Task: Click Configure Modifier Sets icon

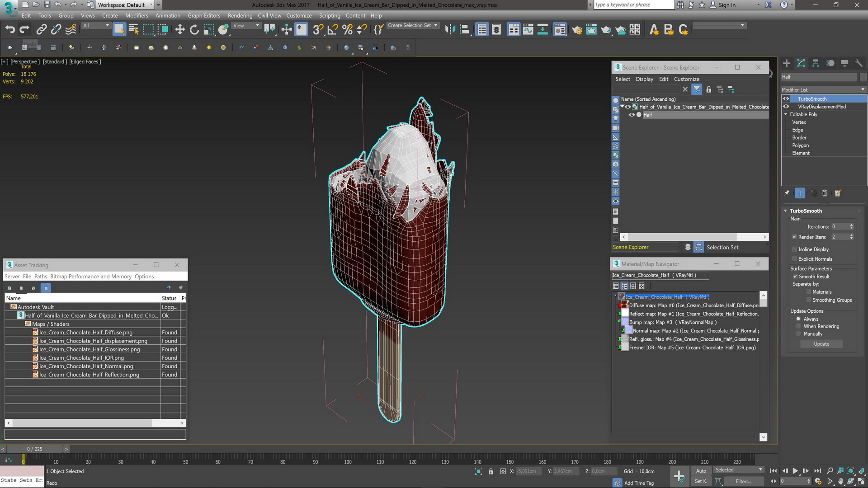Action: pyautogui.click(x=838, y=193)
